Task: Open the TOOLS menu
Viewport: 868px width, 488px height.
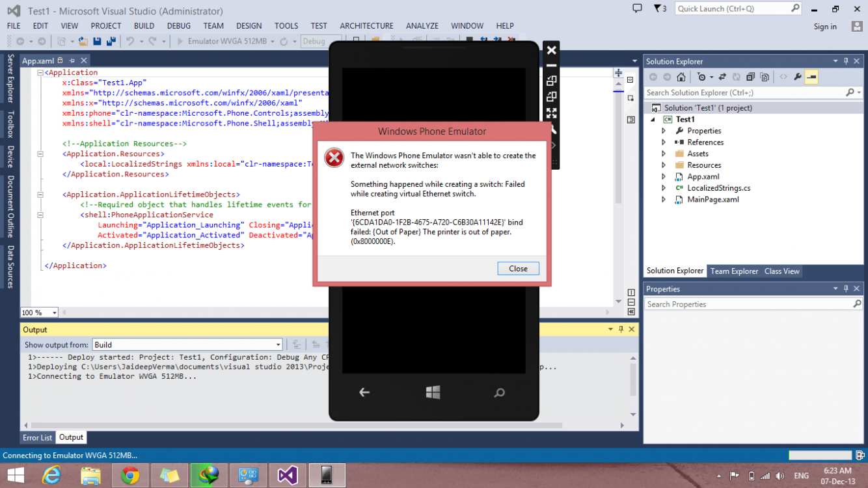Action: tap(286, 26)
